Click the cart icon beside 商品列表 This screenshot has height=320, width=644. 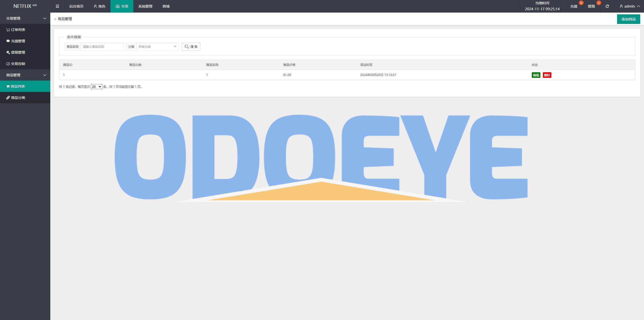click(8, 86)
